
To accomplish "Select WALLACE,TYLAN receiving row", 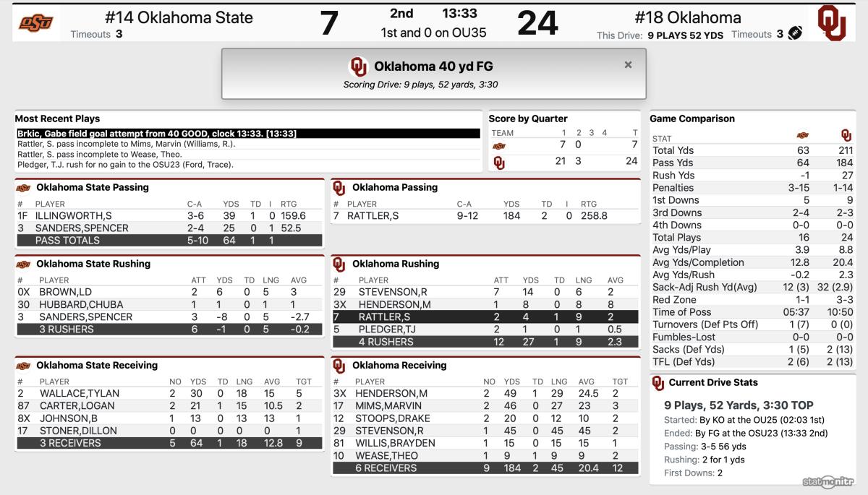I will click(169, 394).
